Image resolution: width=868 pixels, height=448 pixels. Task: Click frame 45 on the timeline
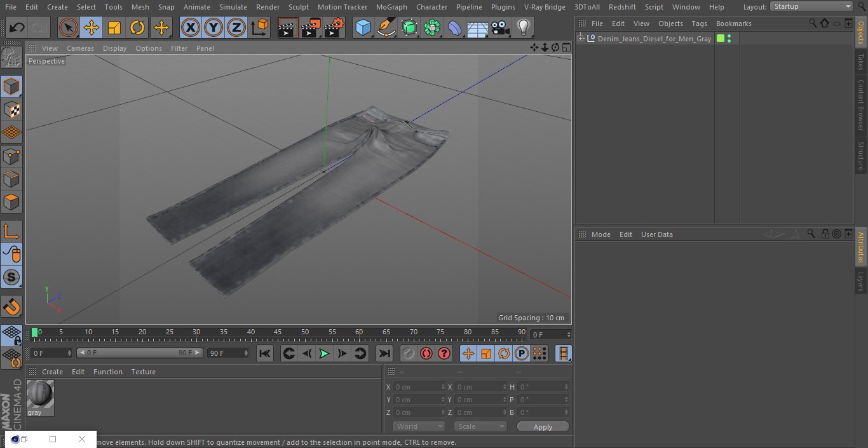click(278, 332)
